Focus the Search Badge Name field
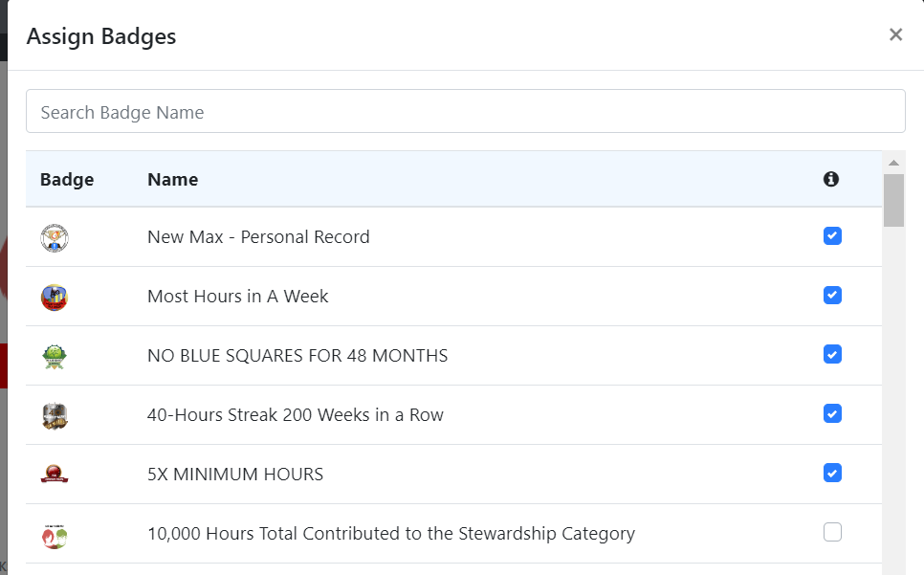Image resolution: width=924 pixels, height=575 pixels. 466,111
